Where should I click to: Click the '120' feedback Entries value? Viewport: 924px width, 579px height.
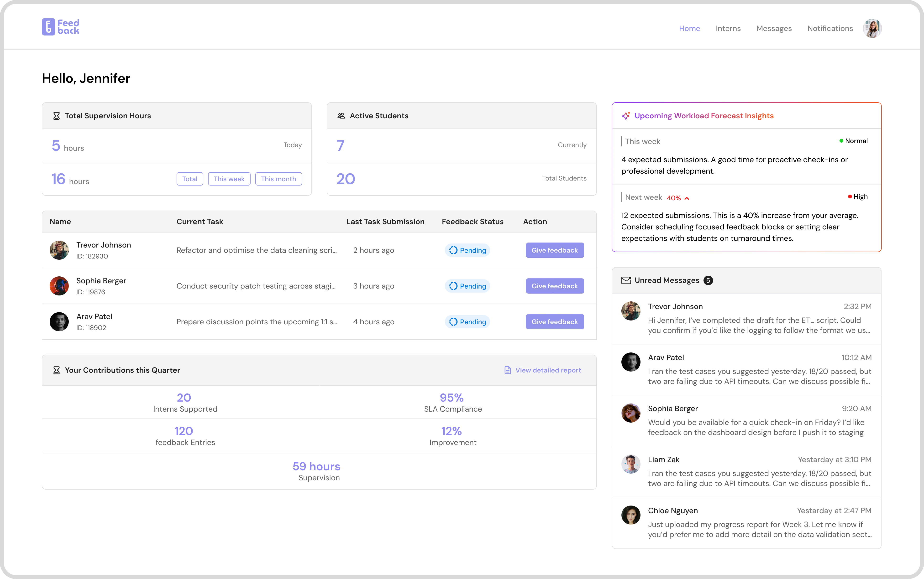184,431
